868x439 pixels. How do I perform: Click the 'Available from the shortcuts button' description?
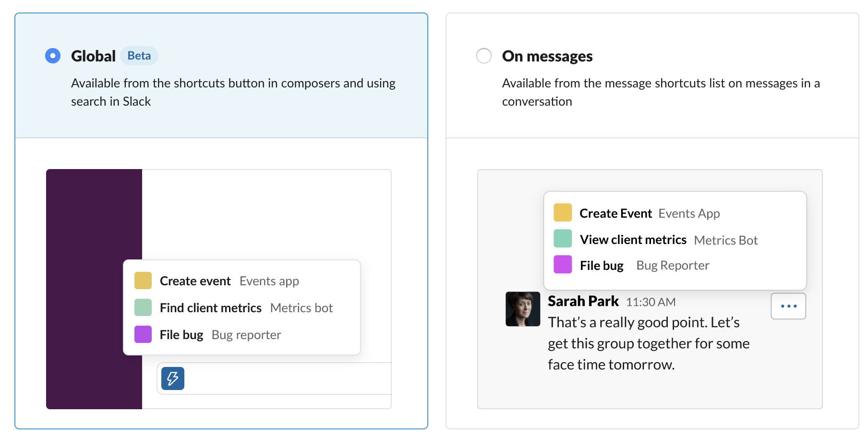(233, 92)
